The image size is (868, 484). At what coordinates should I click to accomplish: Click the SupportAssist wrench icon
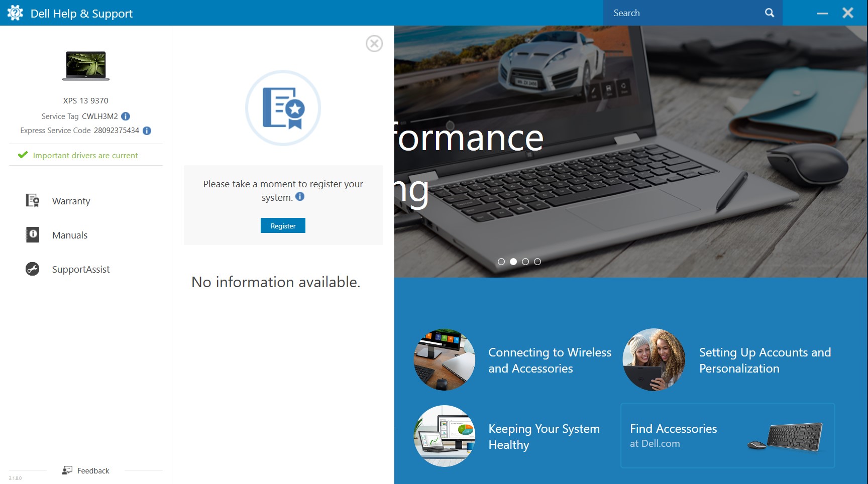pyautogui.click(x=33, y=269)
